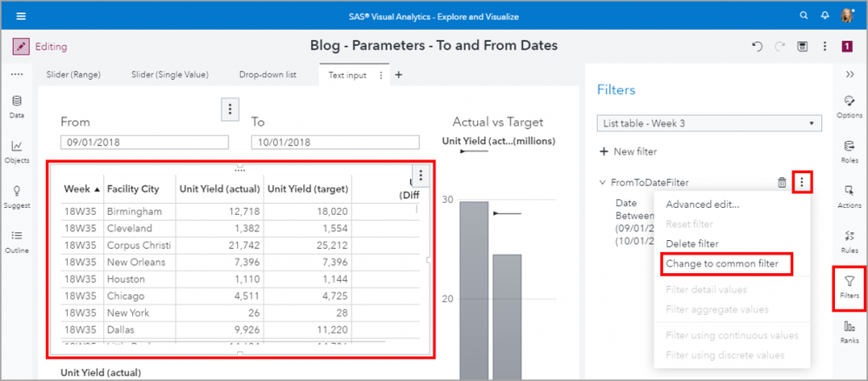The height and width of the screenshot is (381, 868).
Task: Click the search magnifier icon
Action: pos(803,16)
